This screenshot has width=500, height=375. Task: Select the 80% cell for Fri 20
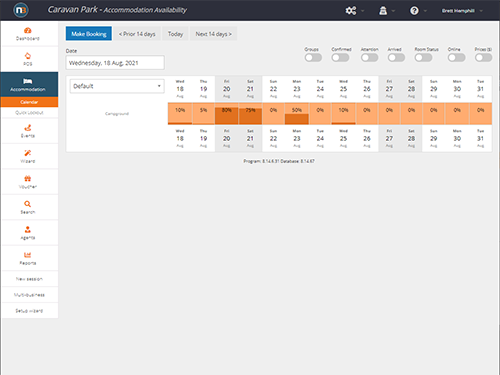pos(227,114)
